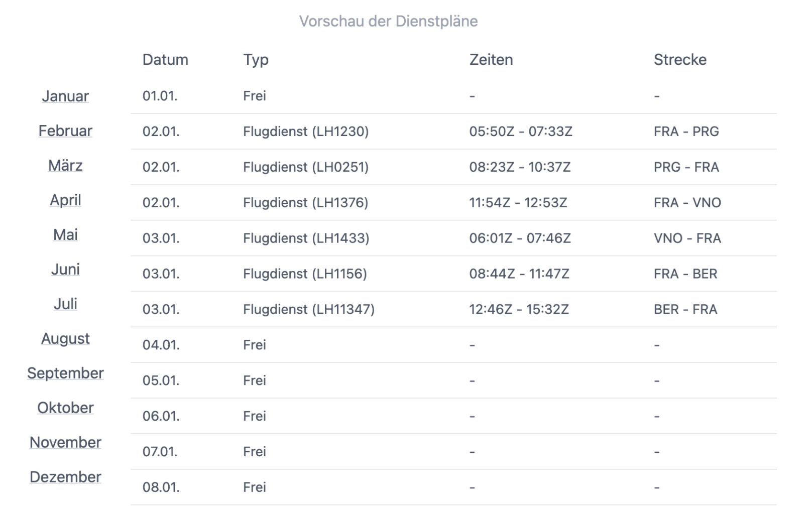The width and height of the screenshot is (812, 513).
Task: Open the Mai month link
Action: (65, 234)
